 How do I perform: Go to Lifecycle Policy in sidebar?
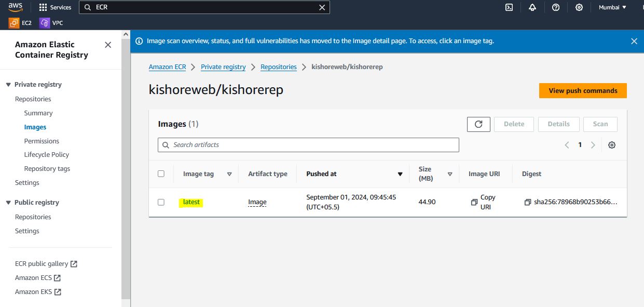pyautogui.click(x=46, y=155)
